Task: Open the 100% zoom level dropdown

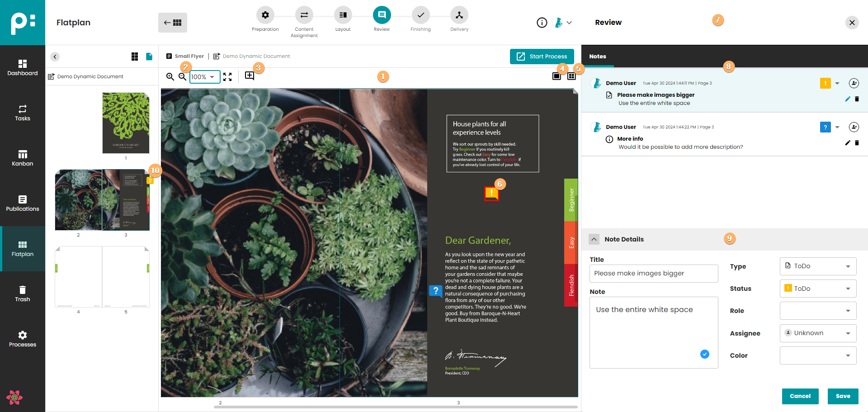Action: 205,77
